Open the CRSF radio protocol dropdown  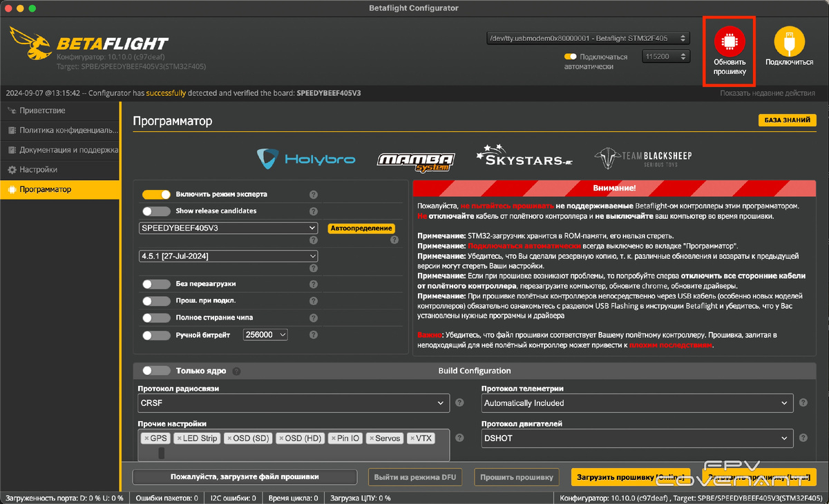tap(294, 403)
